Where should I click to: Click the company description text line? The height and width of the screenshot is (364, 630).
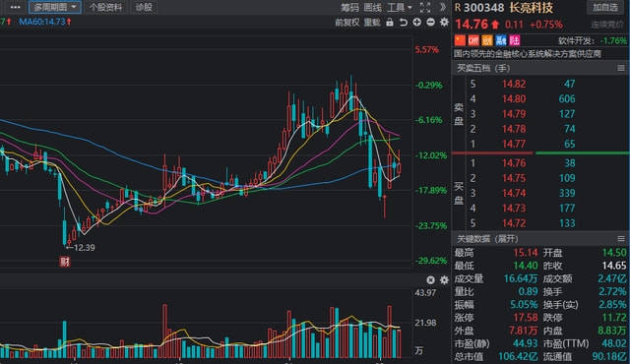click(x=528, y=53)
